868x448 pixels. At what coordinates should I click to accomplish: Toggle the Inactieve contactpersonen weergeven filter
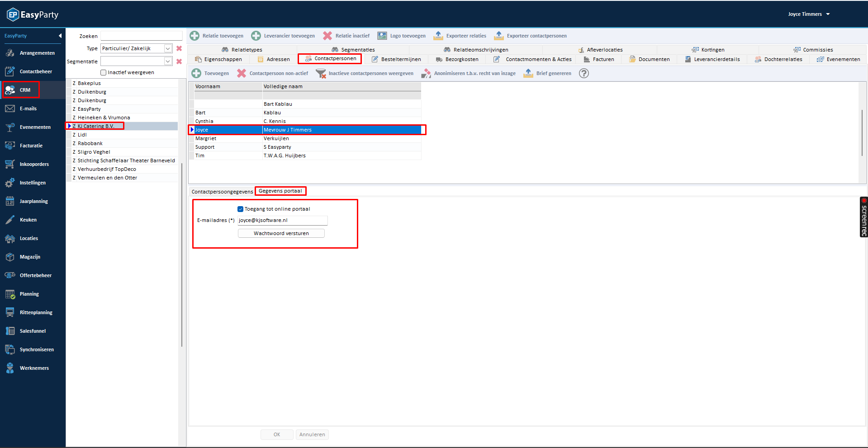coord(321,73)
